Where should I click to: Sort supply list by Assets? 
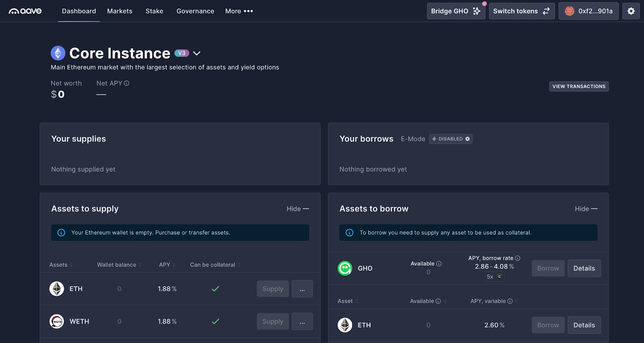tap(61, 265)
